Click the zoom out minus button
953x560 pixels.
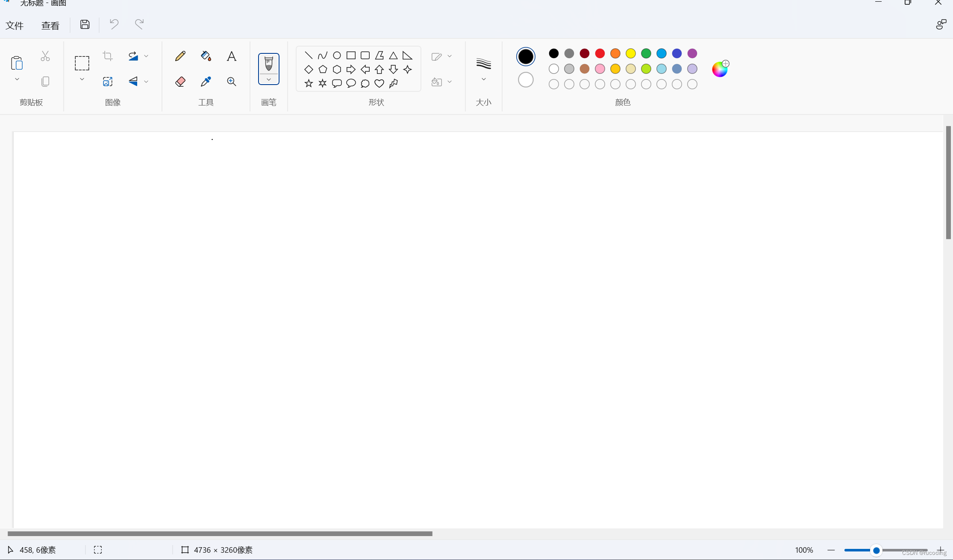coord(831,550)
